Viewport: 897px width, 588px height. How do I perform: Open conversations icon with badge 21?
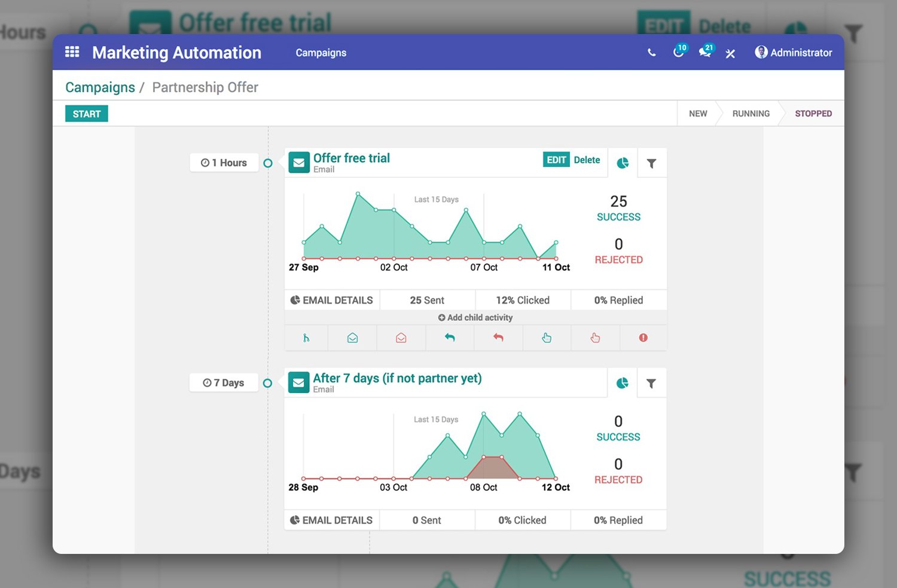(706, 52)
